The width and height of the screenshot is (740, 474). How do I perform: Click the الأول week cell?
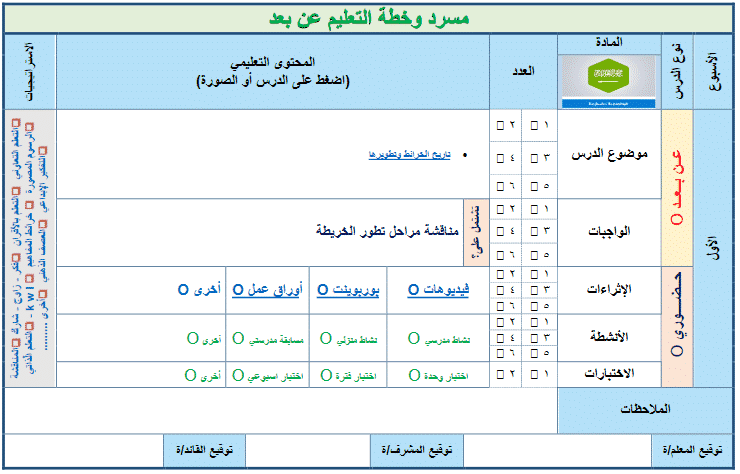[714, 248]
